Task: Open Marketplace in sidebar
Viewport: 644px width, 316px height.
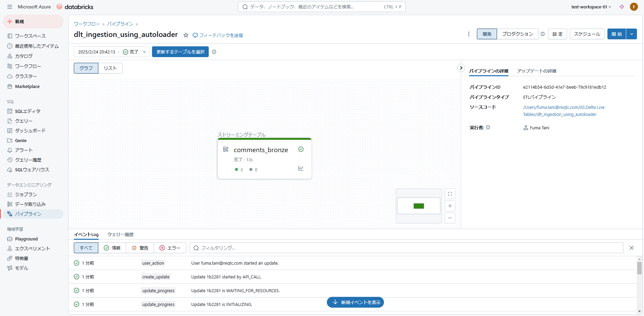Action: click(x=33, y=86)
